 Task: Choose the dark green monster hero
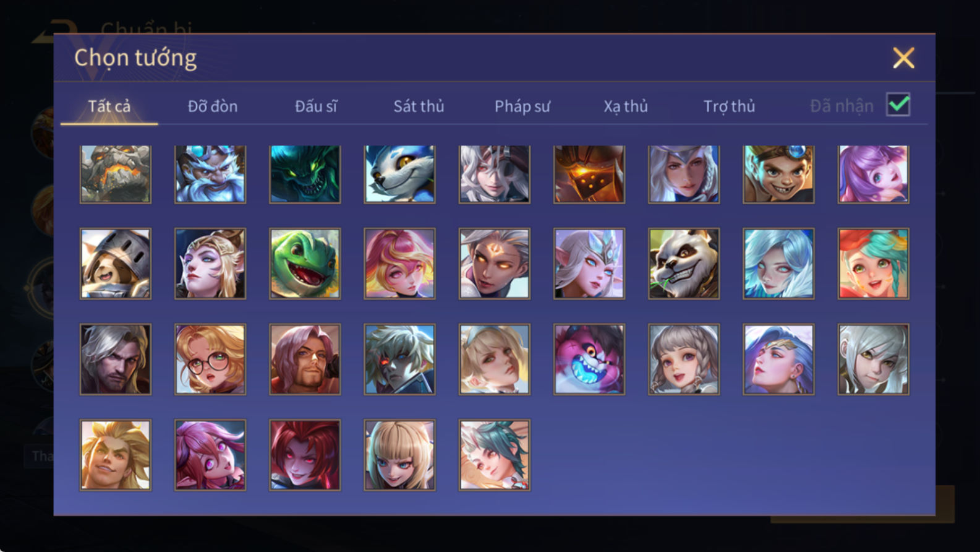pos(305,174)
